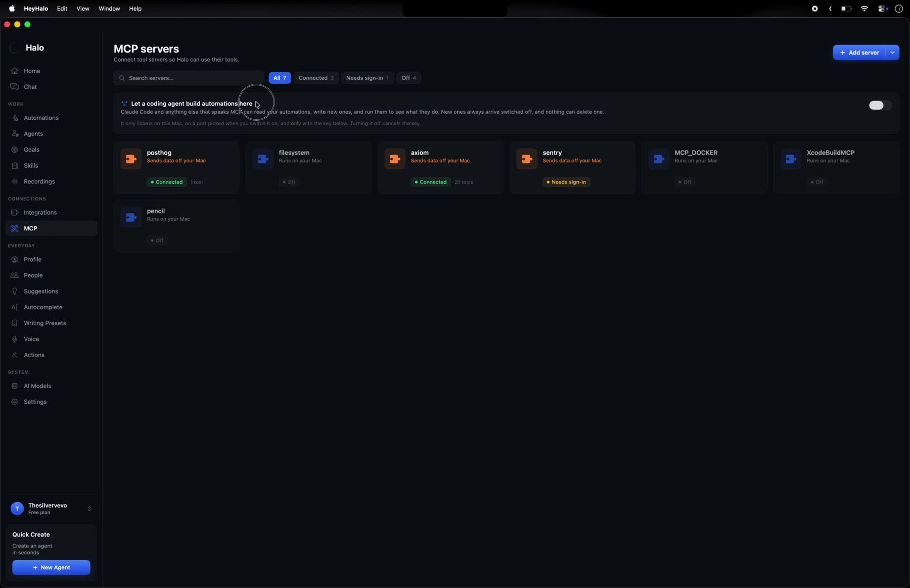Open the Home sidebar icon
910x588 pixels.
pos(15,71)
